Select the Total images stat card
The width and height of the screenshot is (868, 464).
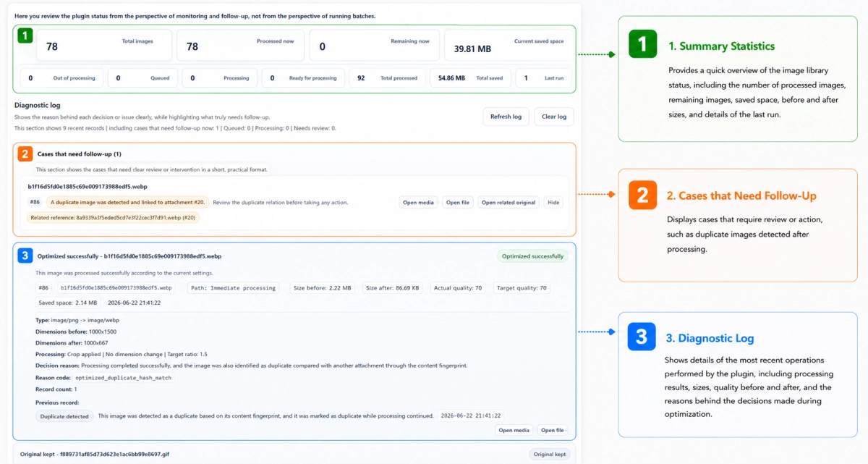(x=104, y=46)
